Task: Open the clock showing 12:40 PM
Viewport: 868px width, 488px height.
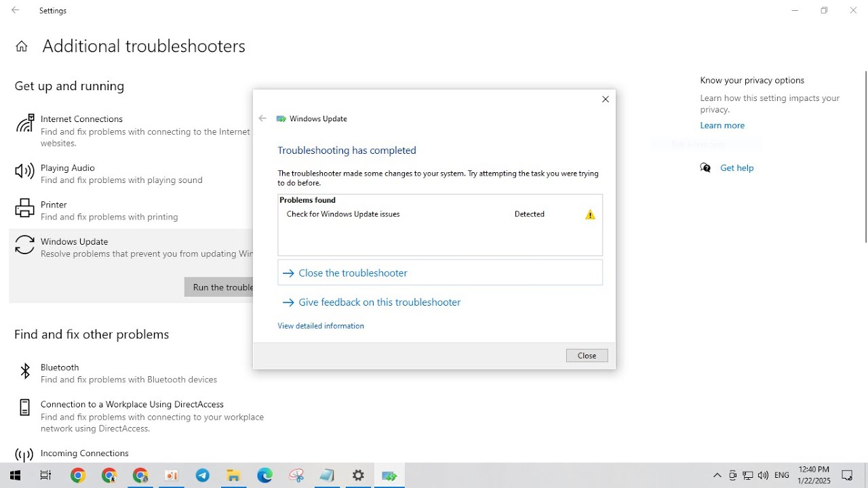Action: pyautogui.click(x=814, y=475)
